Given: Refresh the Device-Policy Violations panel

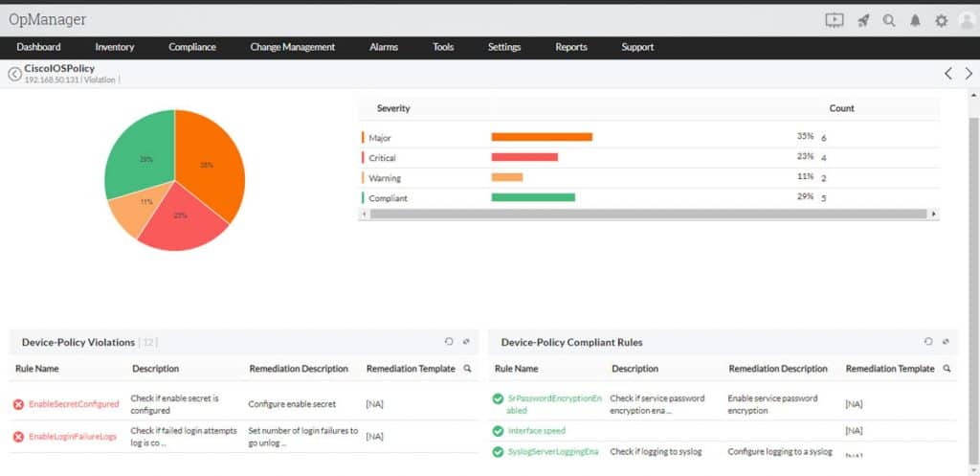Looking at the screenshot, I should coord(449,342).
